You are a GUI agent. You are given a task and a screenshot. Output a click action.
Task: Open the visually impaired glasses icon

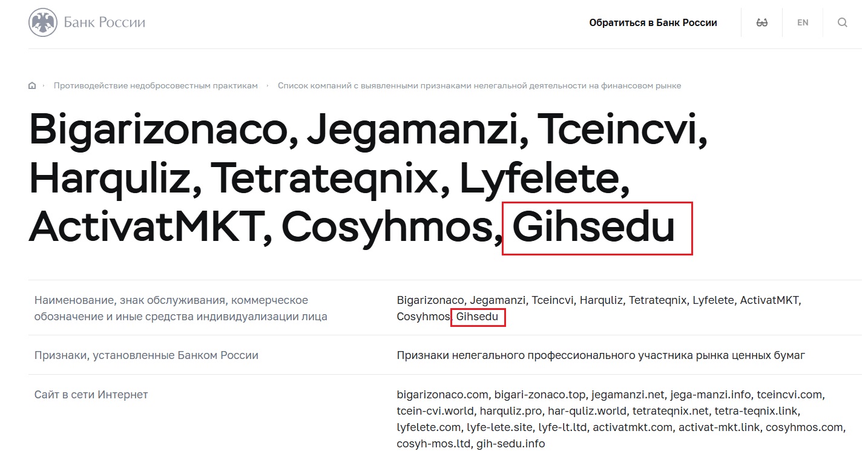coord(762,23)
